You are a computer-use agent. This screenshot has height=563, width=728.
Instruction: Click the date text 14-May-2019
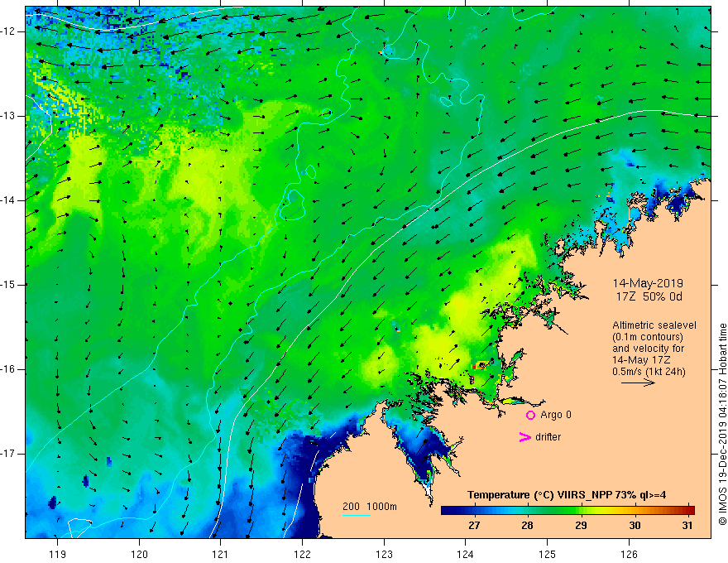point(648,283)
